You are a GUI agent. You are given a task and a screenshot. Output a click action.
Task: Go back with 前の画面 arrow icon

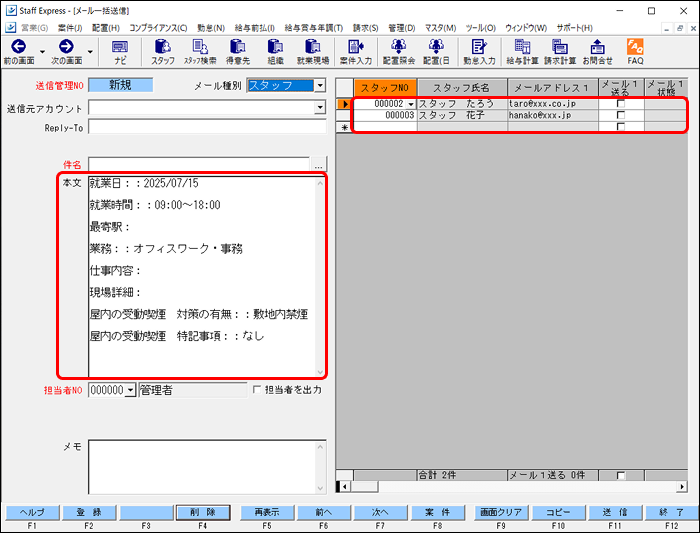18,46
